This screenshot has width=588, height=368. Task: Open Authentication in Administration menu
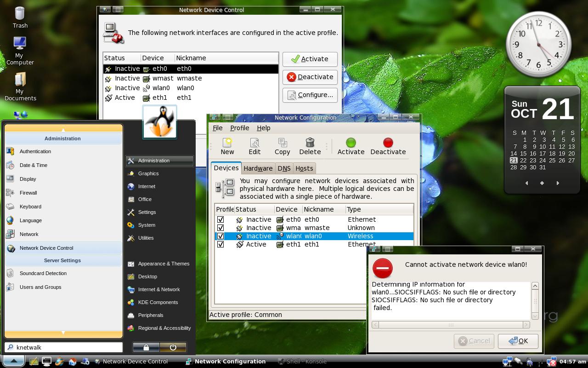pyautogui.click(x=63, y=151)
